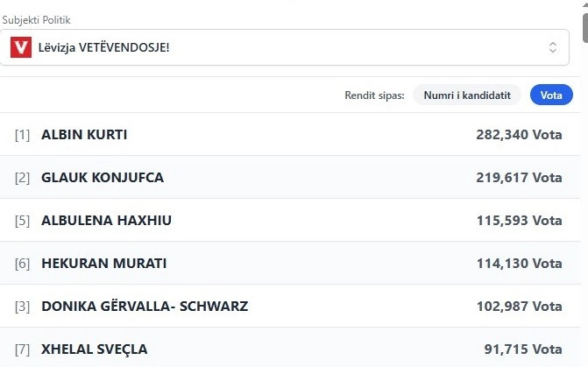Expand the political subject dropdown chevron
Image resolution: width=588 pixels, height=367 pixels.
point(553,47)
